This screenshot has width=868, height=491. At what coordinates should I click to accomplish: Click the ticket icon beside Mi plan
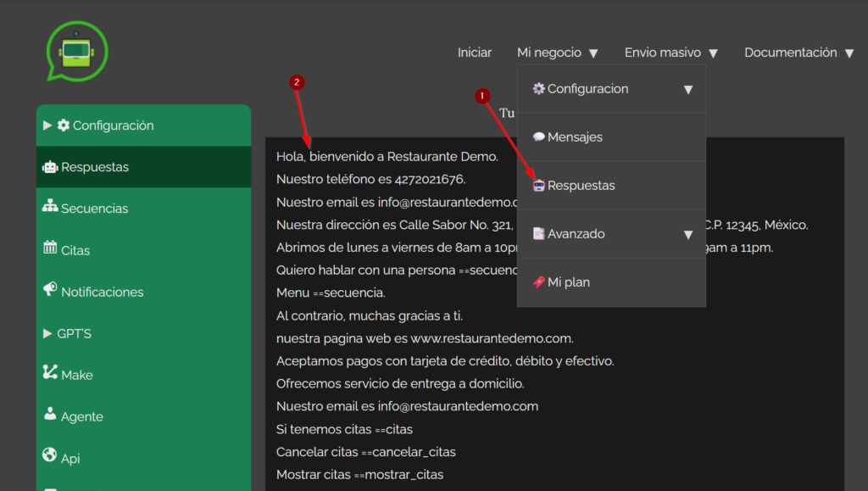coord(538,282)
